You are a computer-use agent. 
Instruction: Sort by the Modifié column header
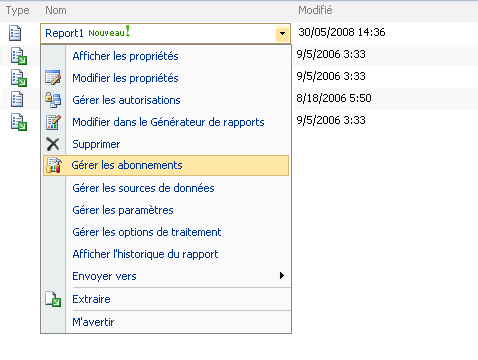click(x=315, y=10)
